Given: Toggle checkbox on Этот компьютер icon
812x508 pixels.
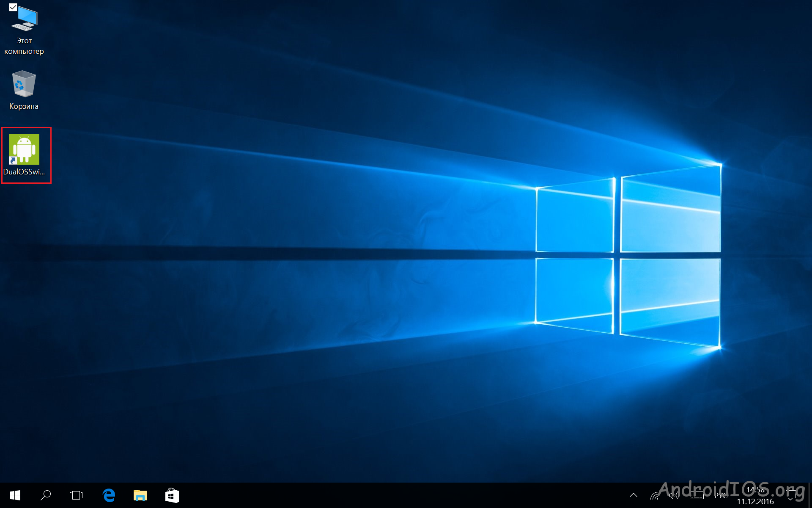Looking at the screenshot, I should 13,7.
